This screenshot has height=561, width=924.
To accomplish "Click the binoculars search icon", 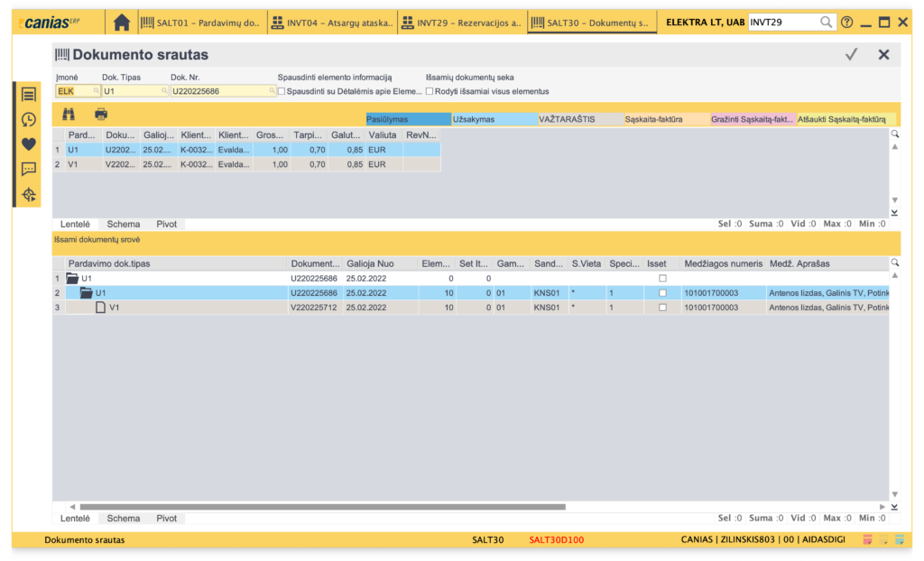I will click(69, 114).
